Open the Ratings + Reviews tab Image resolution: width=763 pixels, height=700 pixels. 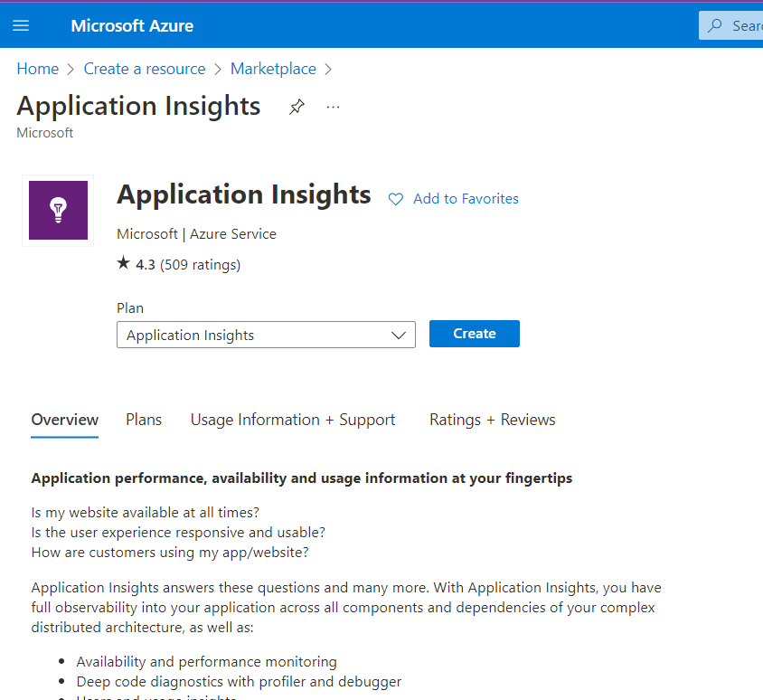point(492,420)
